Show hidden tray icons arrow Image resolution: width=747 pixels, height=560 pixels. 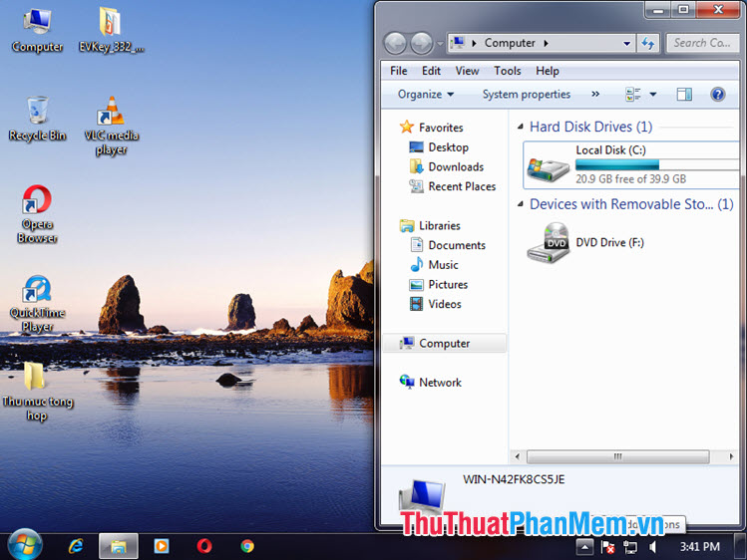(x=584, y=547)
